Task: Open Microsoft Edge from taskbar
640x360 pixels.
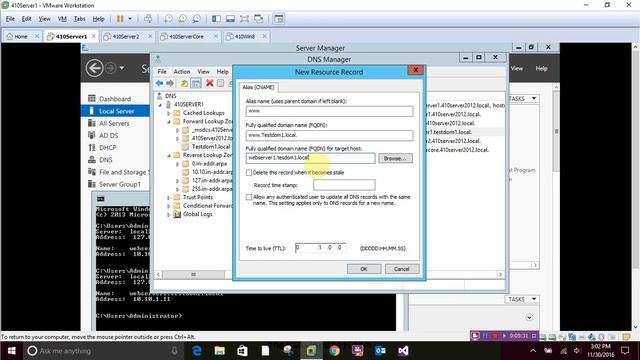Action: point(197,351)
